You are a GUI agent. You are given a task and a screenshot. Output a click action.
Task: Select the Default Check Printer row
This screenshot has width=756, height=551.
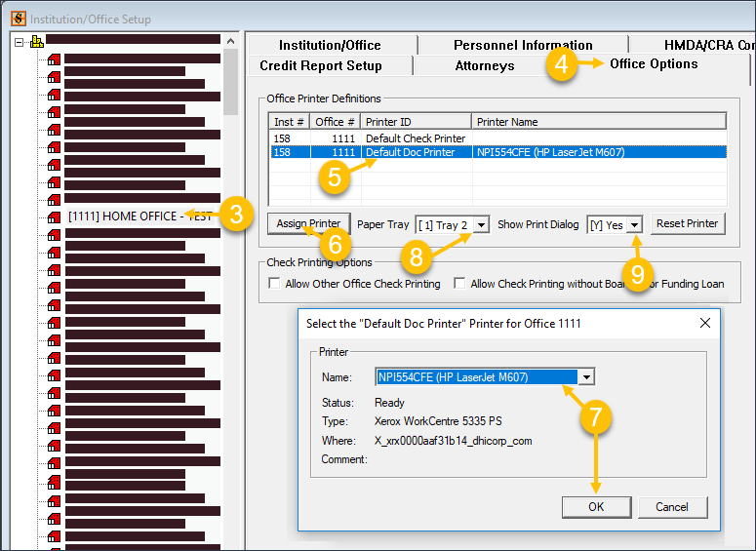(497, 138)
